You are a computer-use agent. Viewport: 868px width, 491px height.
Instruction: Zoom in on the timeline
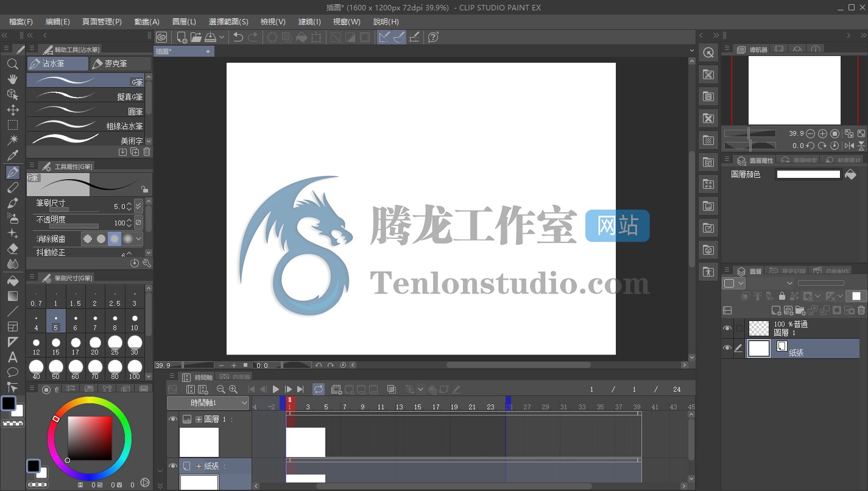pos(233,389)
